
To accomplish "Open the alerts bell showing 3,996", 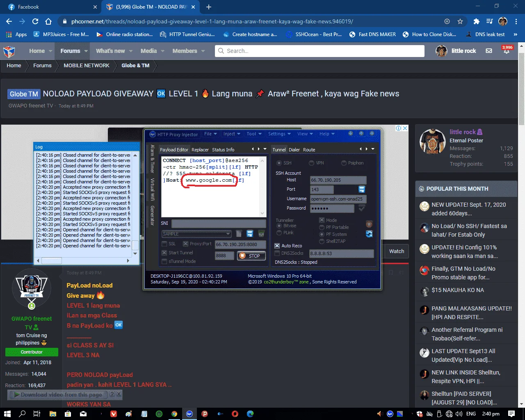I will tap(507, 50).
